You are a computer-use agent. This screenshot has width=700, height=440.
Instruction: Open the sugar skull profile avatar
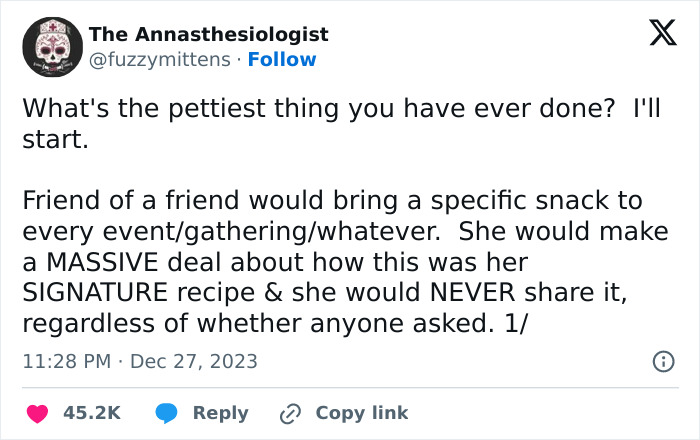pyautogui.click(x=53, y=47)
